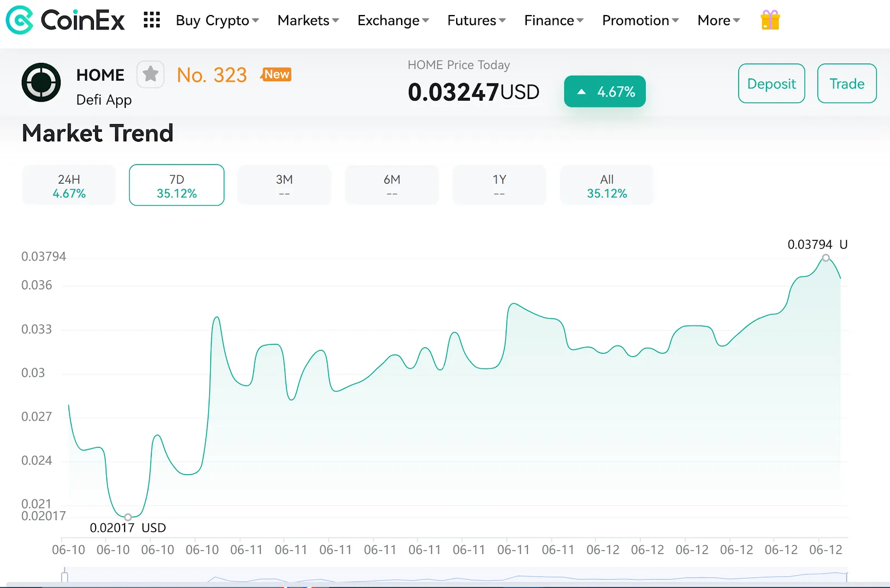Expand the Exchange menu
This screenshot has height=588, width=890.
pos(393,21)
